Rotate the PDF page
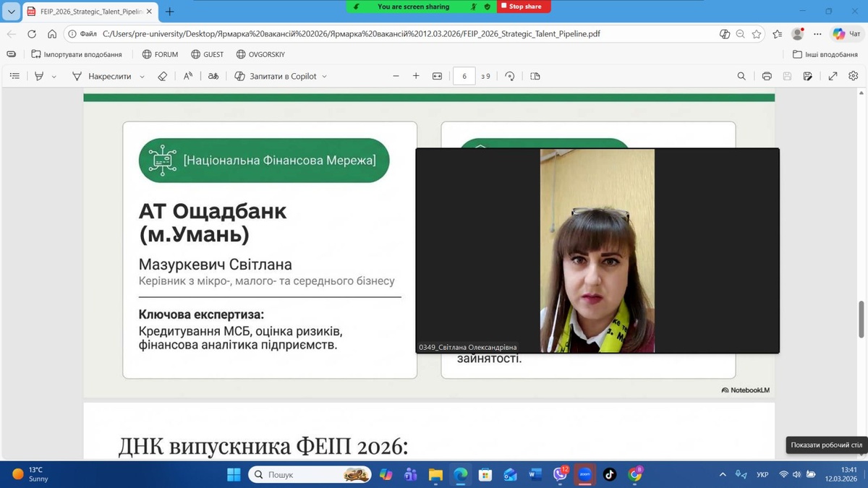Image resolution: width=868 pixels, height=488 pixels. [510, 76]
